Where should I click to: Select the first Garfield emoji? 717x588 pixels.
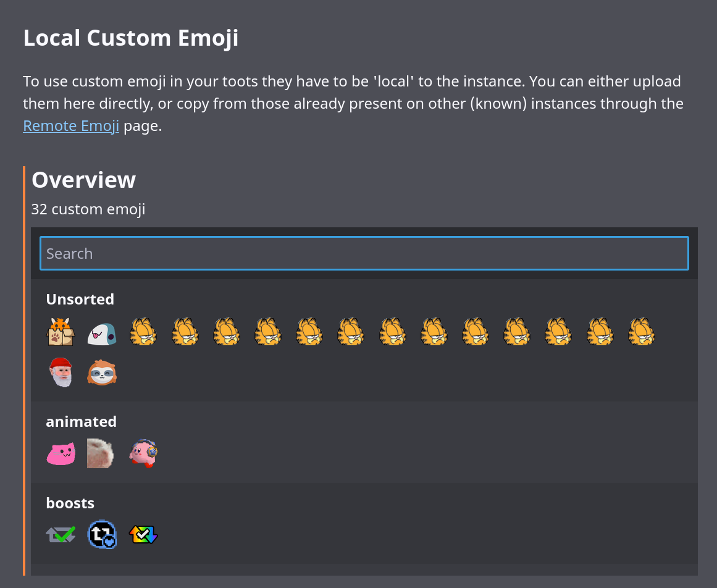pyautogui.click(x=143, y=331)
